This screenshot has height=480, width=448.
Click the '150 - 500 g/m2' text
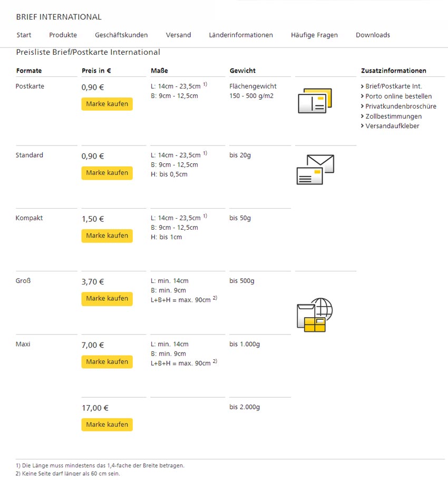pos(251,96)
